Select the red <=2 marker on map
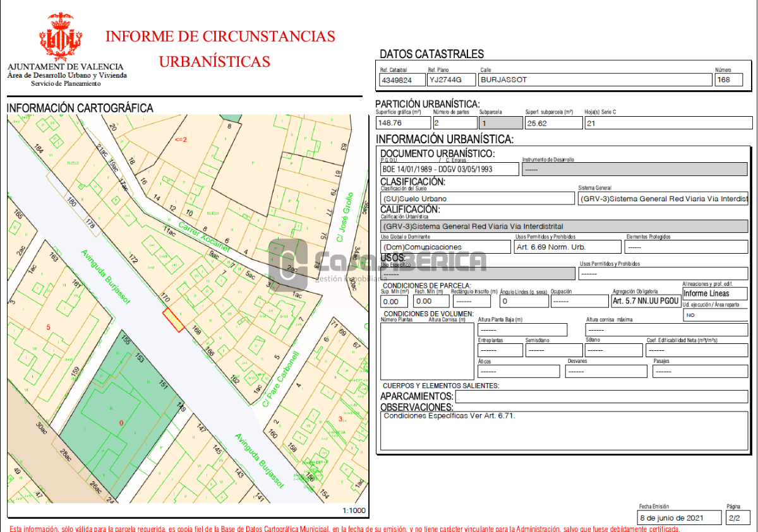758x532 pixels. tap(181, 139)
